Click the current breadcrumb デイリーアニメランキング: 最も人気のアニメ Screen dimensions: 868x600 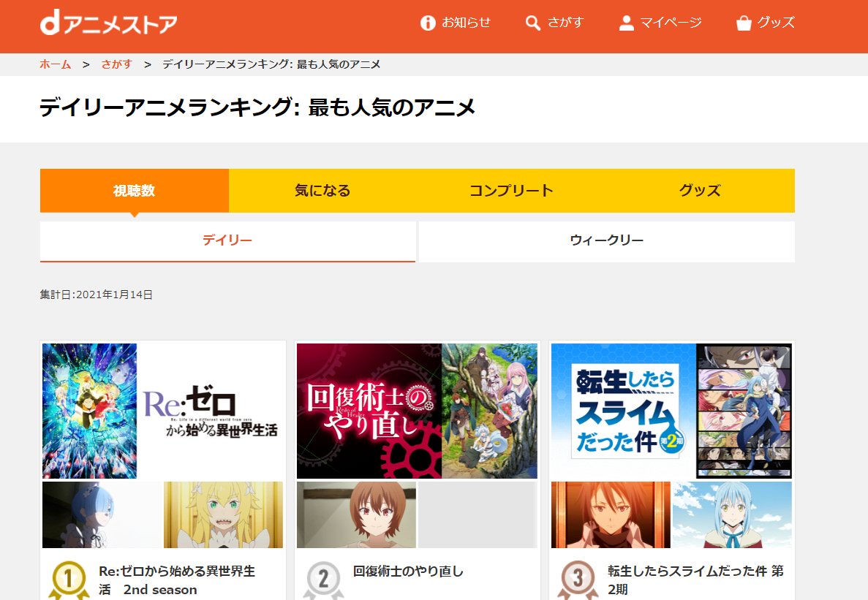click(x=271, y=64)
